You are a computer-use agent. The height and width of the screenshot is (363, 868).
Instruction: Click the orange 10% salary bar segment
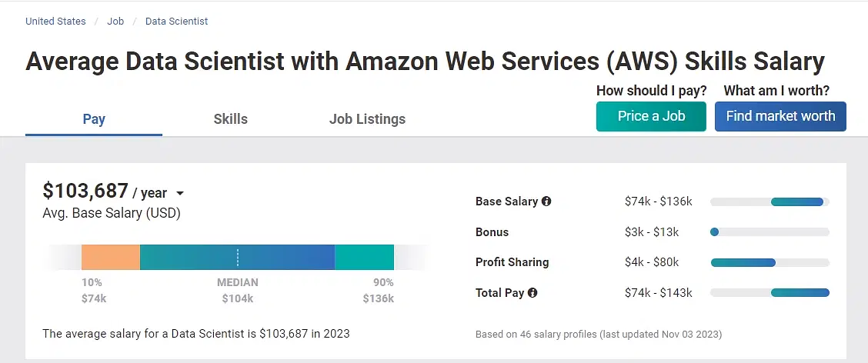111,258
